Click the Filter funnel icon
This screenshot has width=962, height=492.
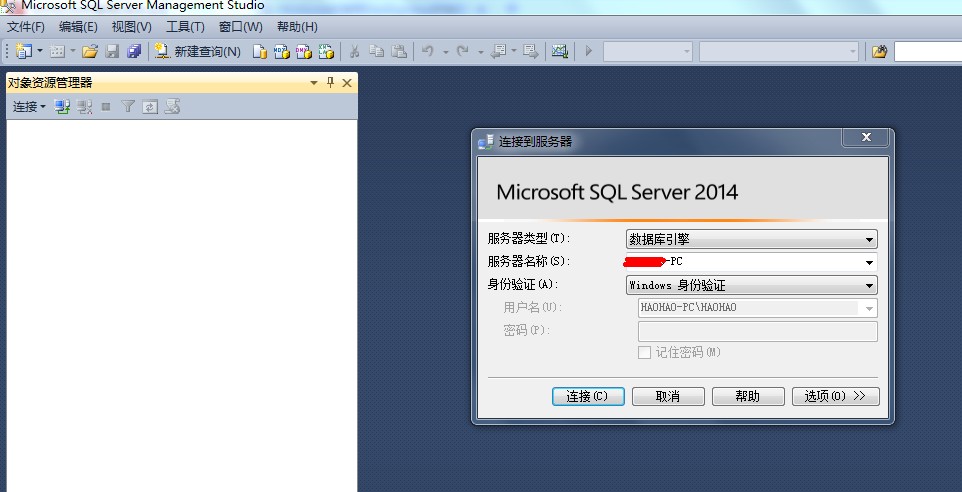point(127,107)
